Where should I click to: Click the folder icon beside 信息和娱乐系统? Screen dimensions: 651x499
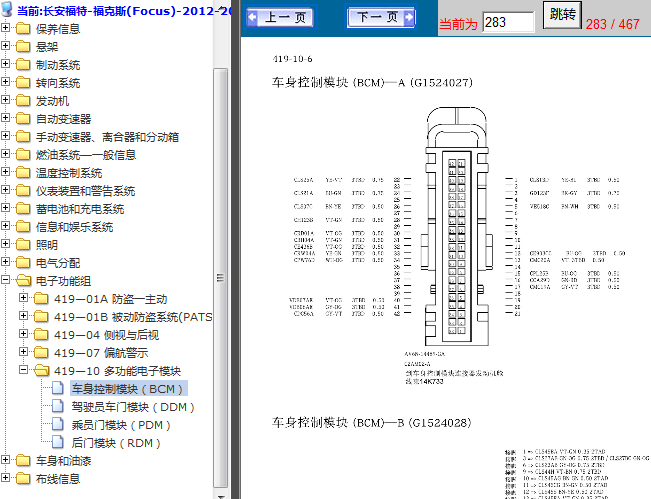coord(23,227)
